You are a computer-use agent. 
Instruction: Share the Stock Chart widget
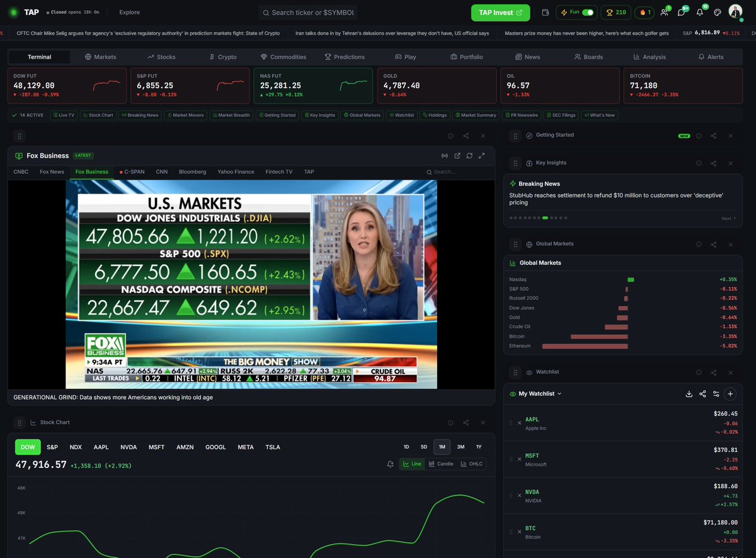click(466, 422)
